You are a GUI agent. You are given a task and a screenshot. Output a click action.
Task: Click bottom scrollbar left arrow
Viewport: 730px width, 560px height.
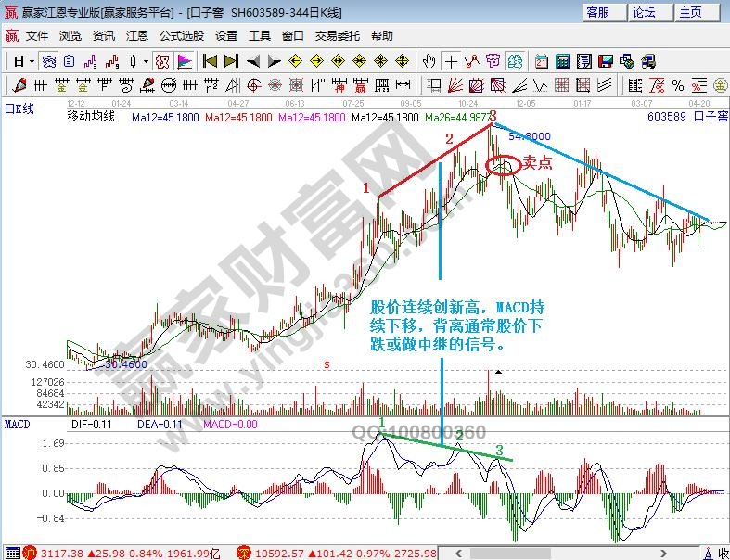458,554
